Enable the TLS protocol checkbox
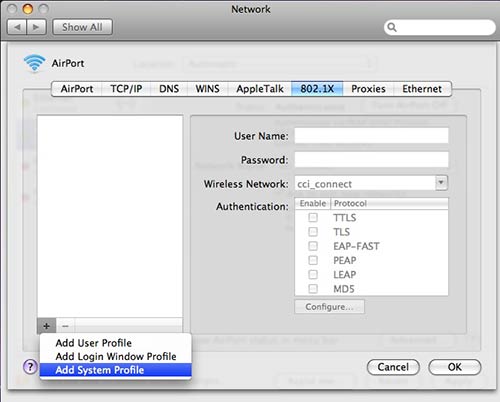 click(313, 232)
